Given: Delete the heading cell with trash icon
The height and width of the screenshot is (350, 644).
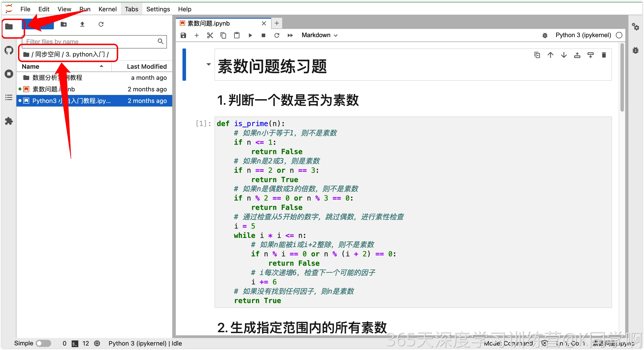Looking at the screenshot, I should (x=604, y=55).
